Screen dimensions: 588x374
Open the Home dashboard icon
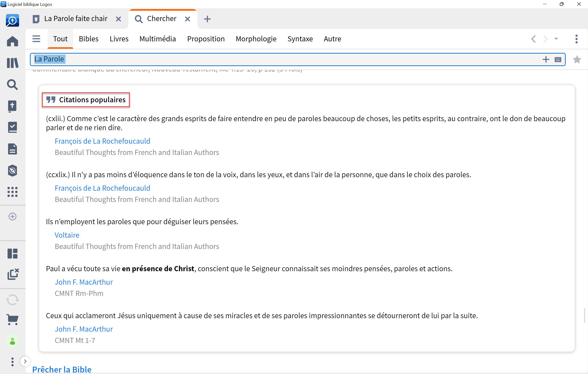click(12, 41)
